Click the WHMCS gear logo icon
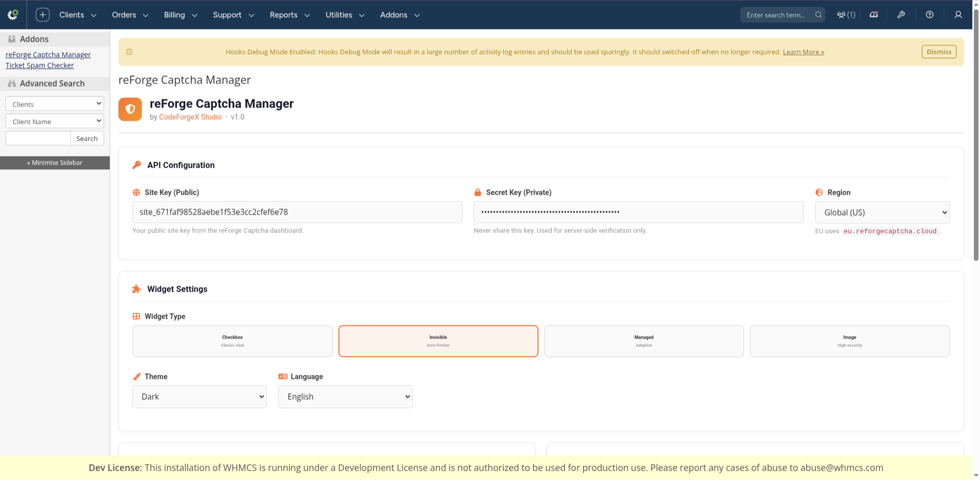 tap(13, 15)
